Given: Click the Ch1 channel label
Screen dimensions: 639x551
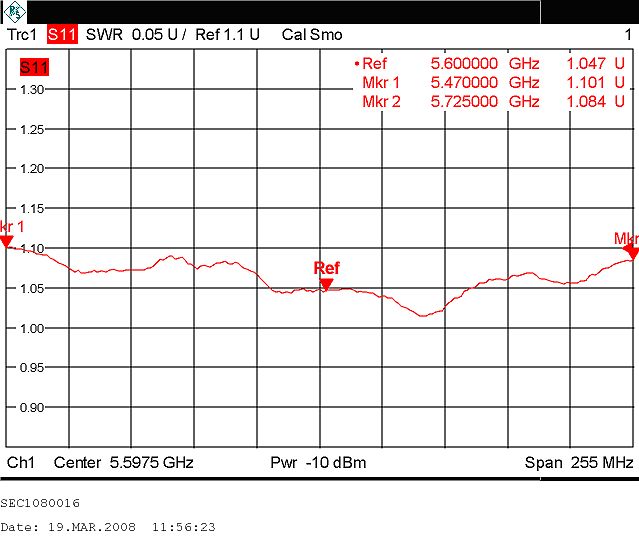Looking at the screenshot, I should (x=21, y=463).
